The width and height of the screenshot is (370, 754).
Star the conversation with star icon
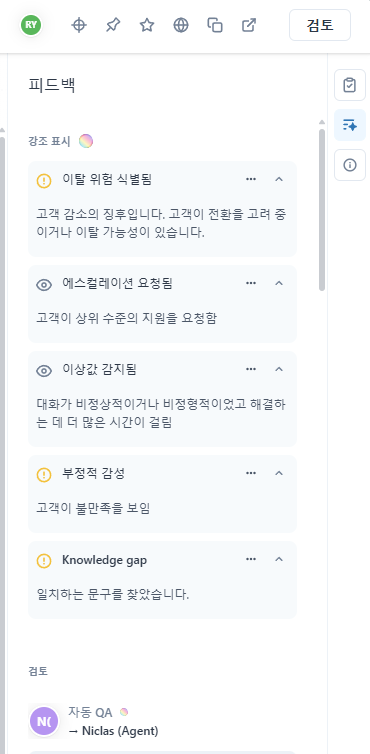click(x=147, y=25)
